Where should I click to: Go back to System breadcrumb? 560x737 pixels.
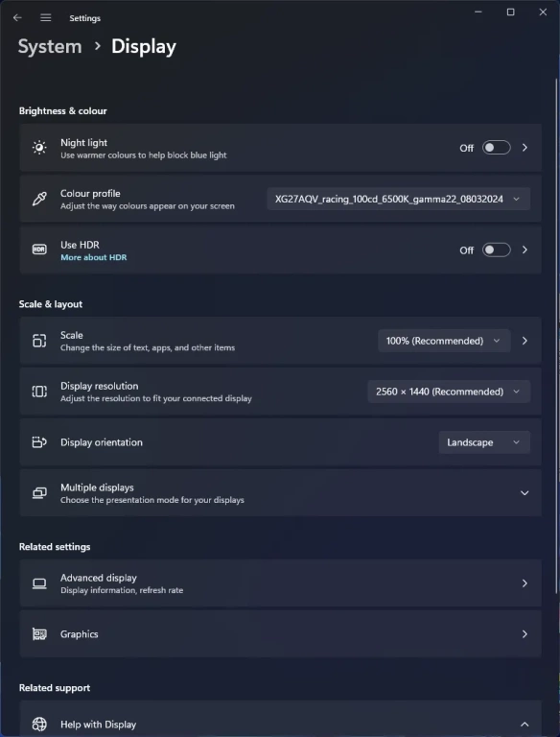click(50, 46)
